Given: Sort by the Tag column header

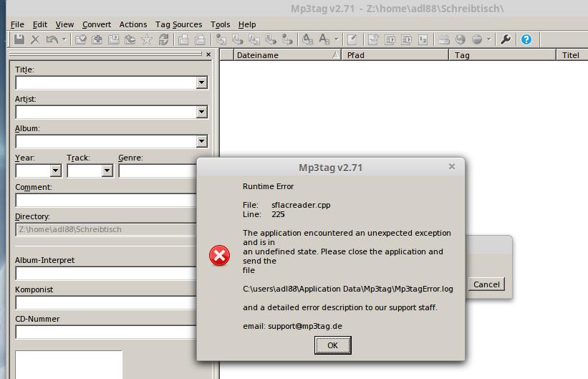Looking at the screenshot, I should point(503,55).
